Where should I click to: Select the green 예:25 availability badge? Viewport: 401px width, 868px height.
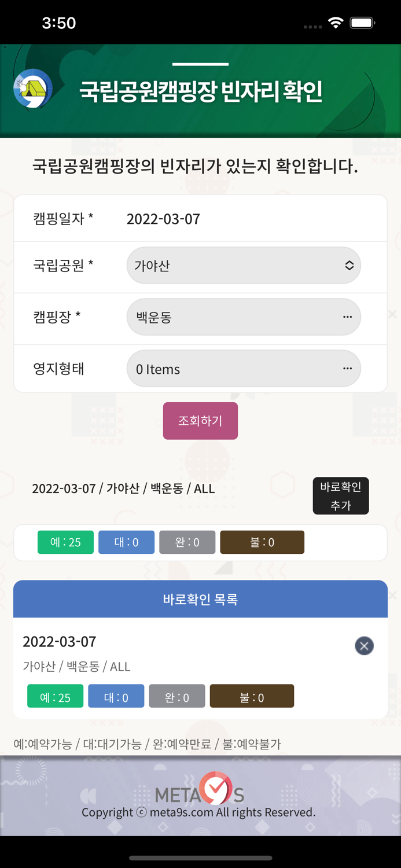pos(65,542)
